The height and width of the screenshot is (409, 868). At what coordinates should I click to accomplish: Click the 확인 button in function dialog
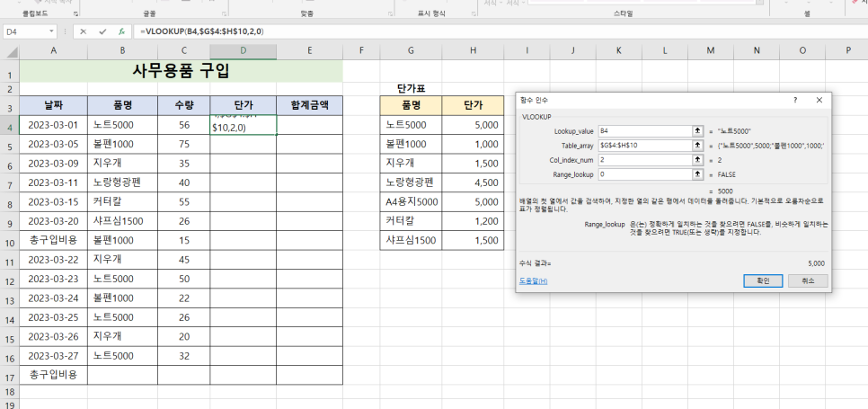pos(763,280)
